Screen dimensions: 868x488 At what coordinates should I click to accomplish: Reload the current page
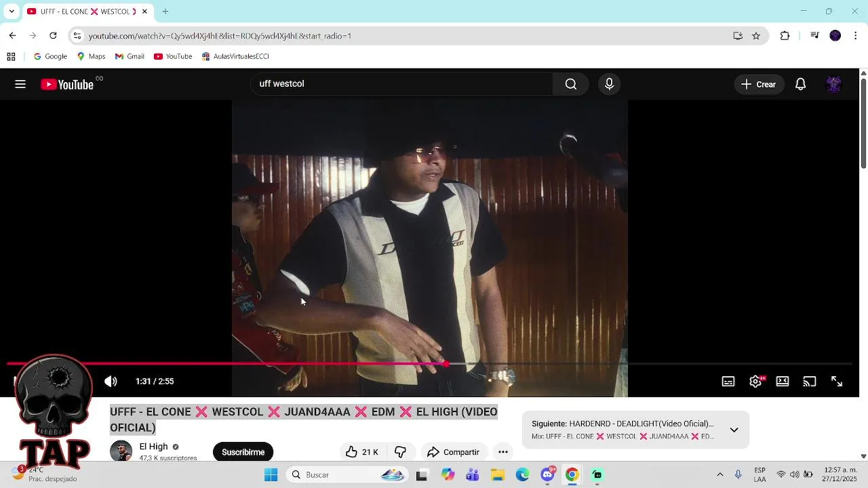(x=53, y=36)
